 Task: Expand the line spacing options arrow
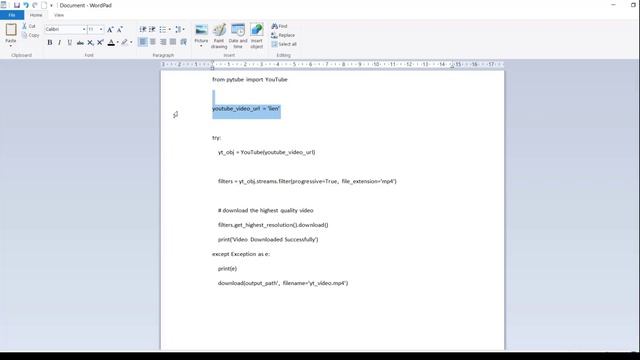[183, 29]
